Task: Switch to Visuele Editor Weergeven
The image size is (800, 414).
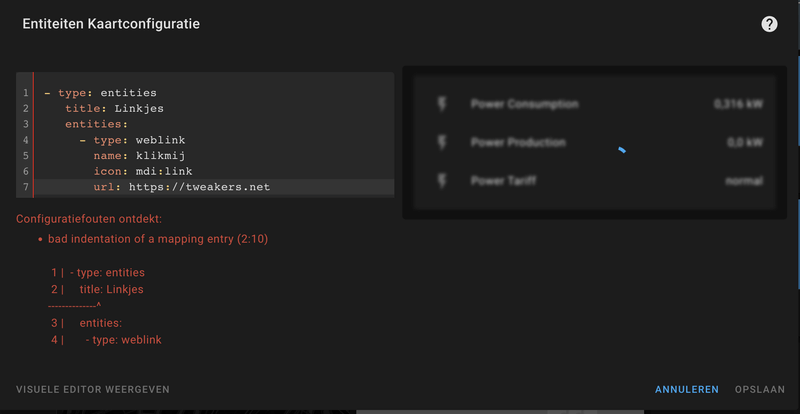Action: (x=93, y=389)
